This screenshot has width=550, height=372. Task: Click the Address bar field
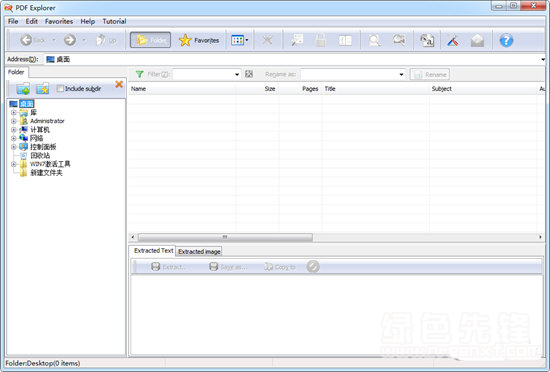293,59
